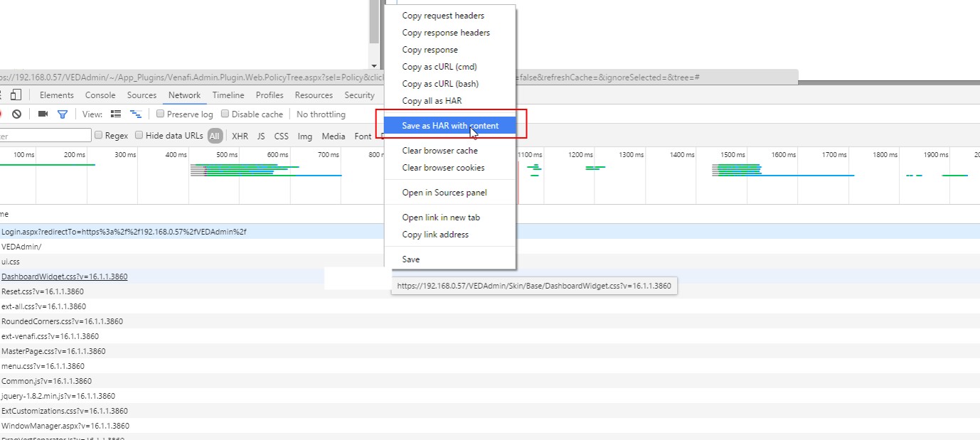Select the menu.css request row

(x=490, y=366)
